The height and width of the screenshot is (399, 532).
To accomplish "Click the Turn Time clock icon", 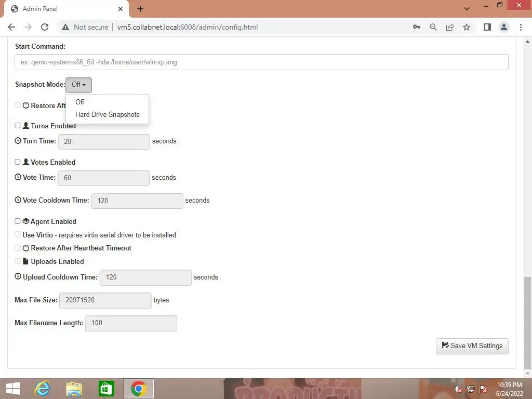I will [x=18, y=140].
